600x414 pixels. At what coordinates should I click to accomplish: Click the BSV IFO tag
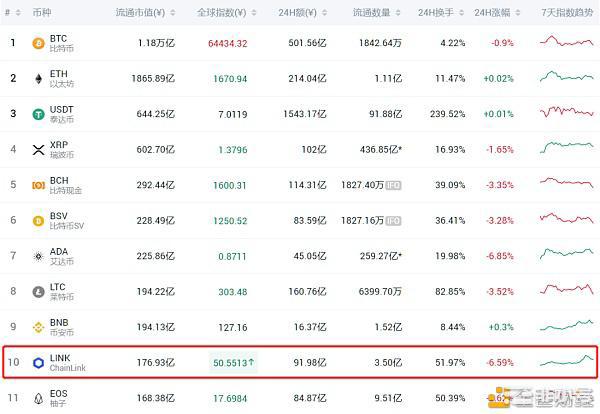393,221
